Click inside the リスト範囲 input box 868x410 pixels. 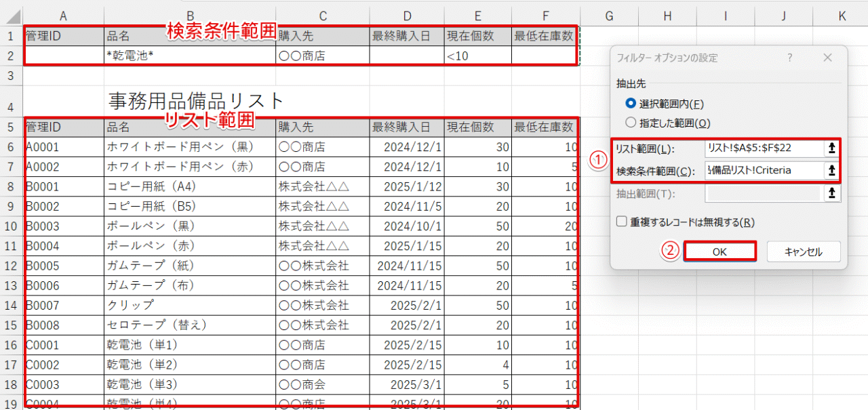763,148
